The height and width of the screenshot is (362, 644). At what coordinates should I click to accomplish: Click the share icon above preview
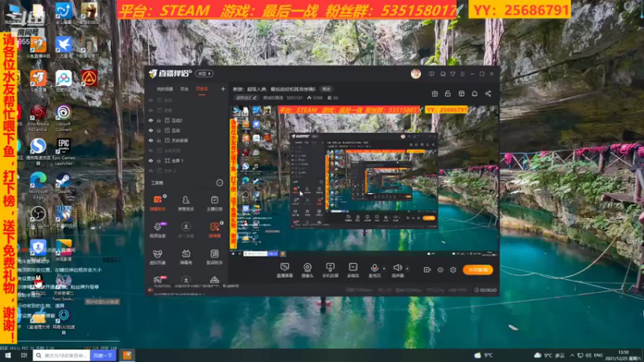(x=488, y=93)
